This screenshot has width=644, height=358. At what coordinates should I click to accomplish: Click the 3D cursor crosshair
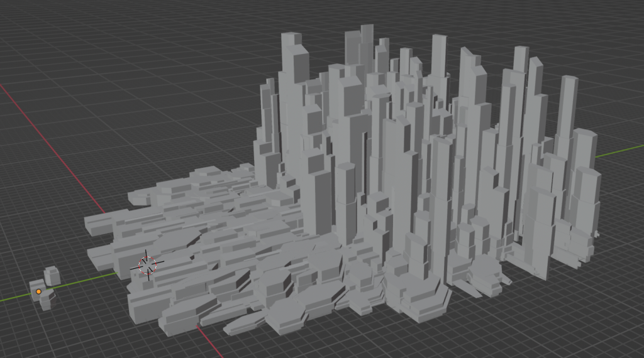147,265
